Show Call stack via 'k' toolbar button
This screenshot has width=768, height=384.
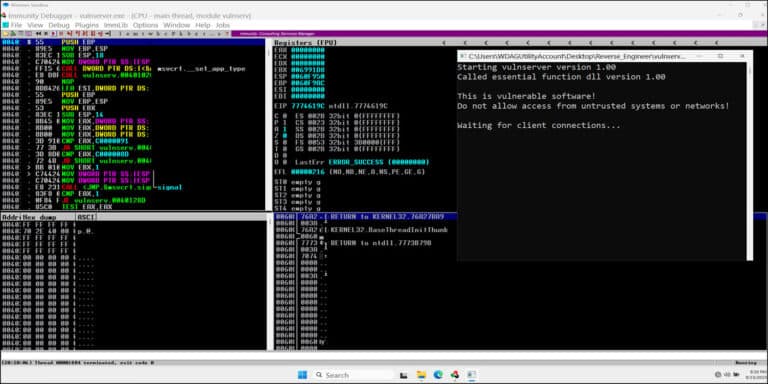pyautogui.click(x=181, y=33)
